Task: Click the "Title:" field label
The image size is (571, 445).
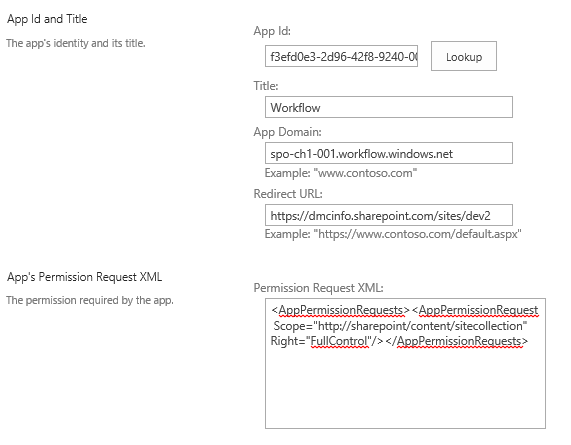Action: (266, 86)
